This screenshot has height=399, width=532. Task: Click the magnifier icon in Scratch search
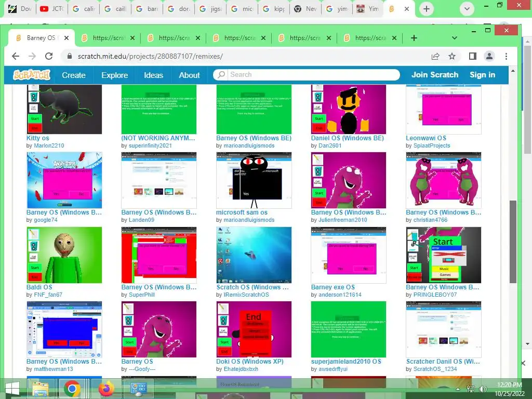(x=221, y=75)
